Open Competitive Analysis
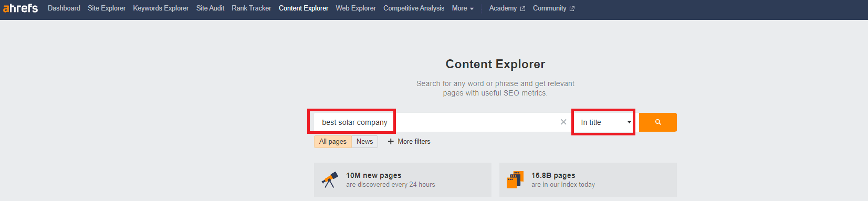 click(x=414, y=8)
